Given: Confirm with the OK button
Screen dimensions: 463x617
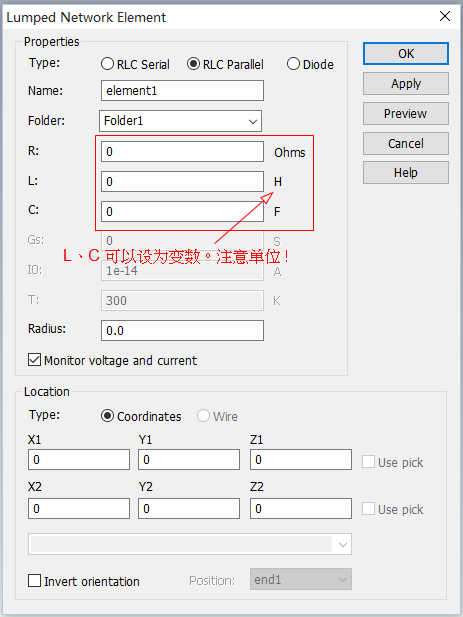Looking at the screenshot, I should pyautogui.click(x=406, y=54).
